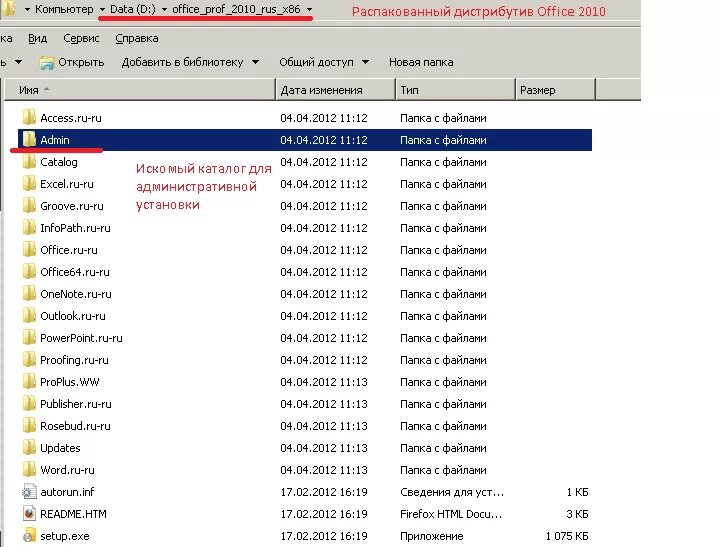Click office_prof_2010_rus_x86 breadcrumb segment
The width and height of the screenshot is (721, 547).
tap(236, 9)
